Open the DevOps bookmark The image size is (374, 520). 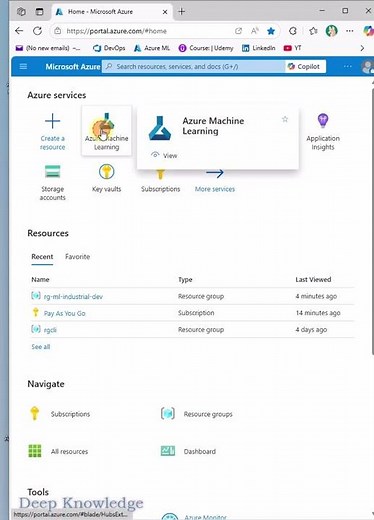coord(109,48)
